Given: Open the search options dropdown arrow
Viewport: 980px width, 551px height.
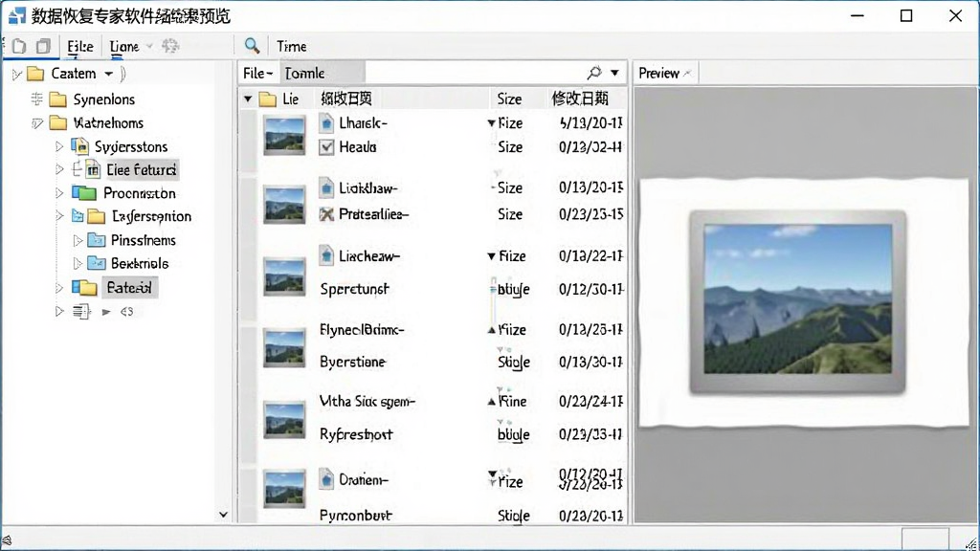Looking at the screenshot, I should point(615,73).
